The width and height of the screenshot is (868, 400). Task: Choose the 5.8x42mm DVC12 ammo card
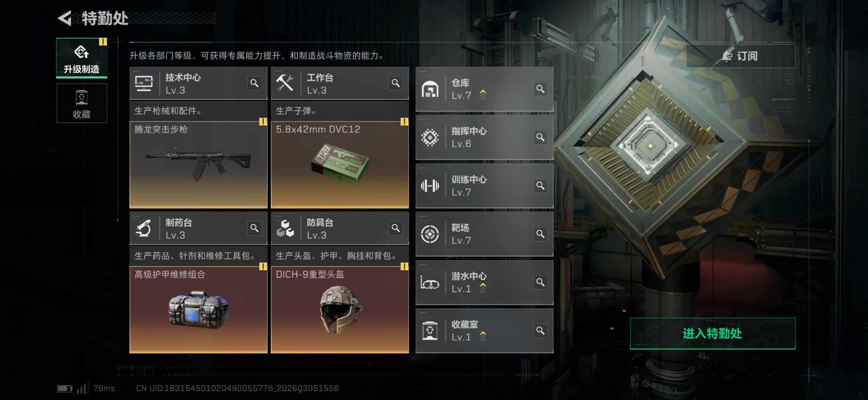pyautogui.click(x=340, y=165)
